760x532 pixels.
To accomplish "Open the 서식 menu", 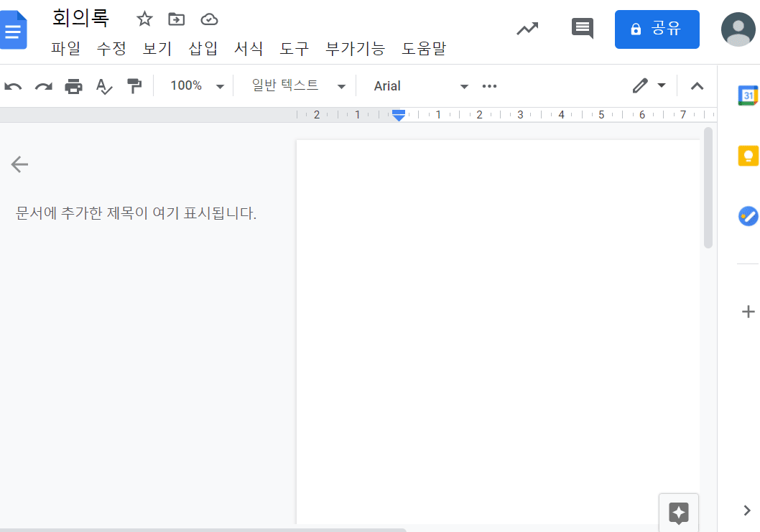I will 249,48.
